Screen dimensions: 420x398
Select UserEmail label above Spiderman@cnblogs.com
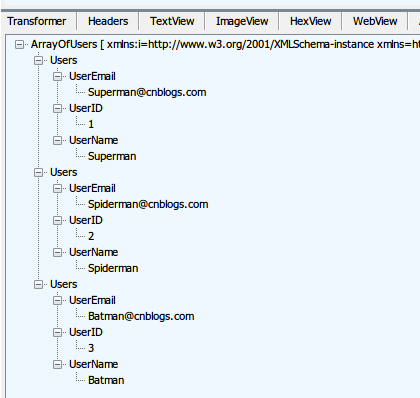(92, 188)
